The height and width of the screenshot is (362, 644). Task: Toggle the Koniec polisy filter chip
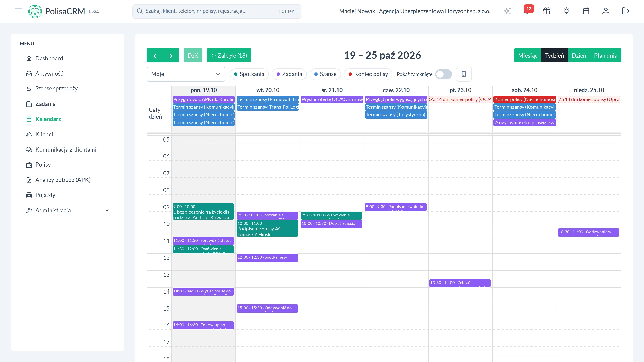[x=368, y=74]
